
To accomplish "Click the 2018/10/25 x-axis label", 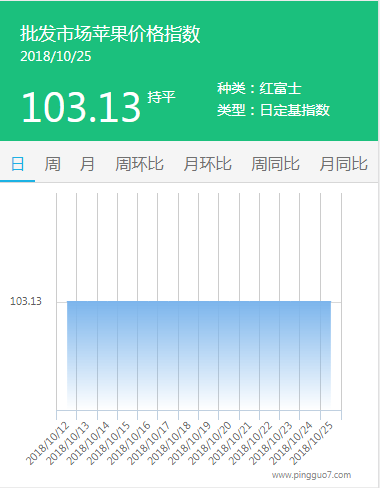I will [x=311, y=443].
